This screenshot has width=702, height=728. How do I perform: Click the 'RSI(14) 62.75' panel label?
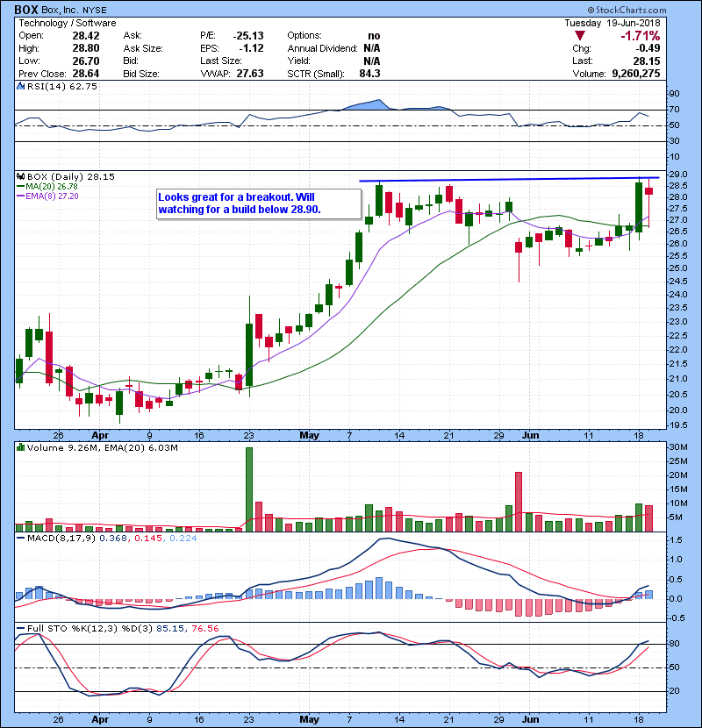click(62, 86)
